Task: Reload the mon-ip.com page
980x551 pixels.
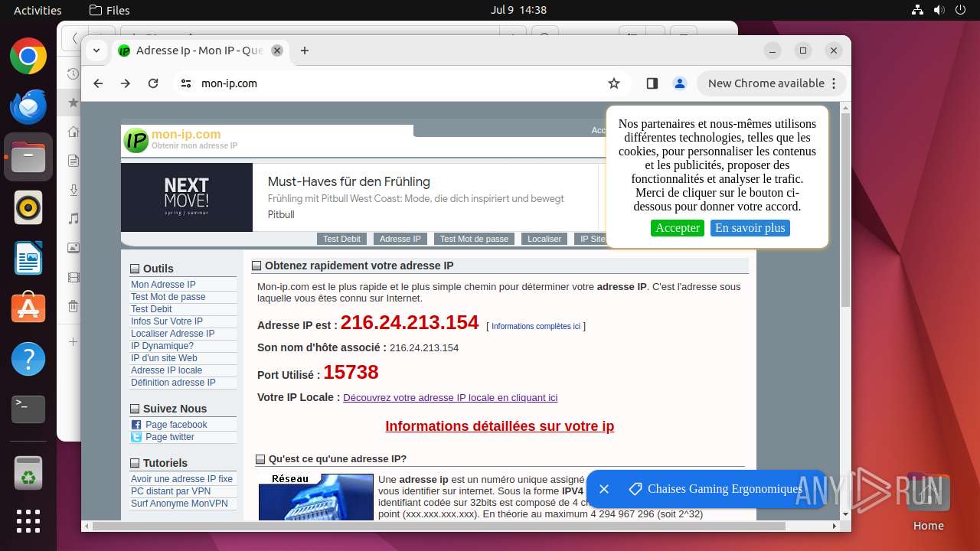Action: pyautogui.click(x=153, y=83)
